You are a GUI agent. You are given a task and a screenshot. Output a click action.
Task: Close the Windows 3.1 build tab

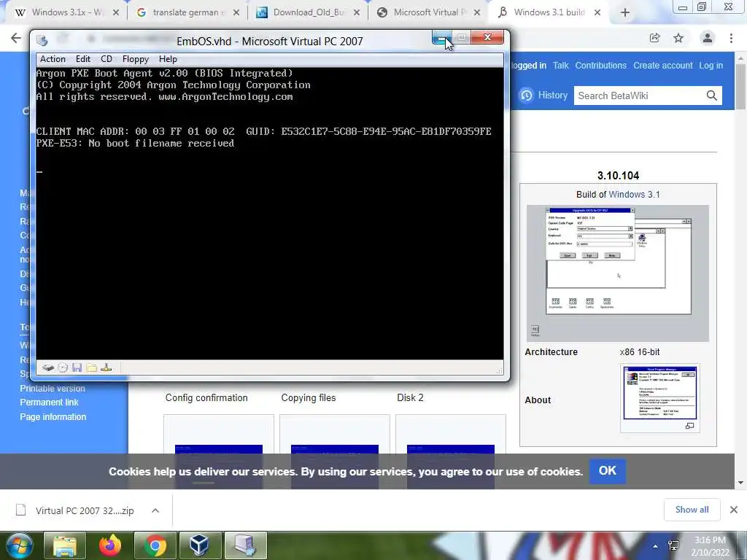pyautogui.click(x=597, y=13)
